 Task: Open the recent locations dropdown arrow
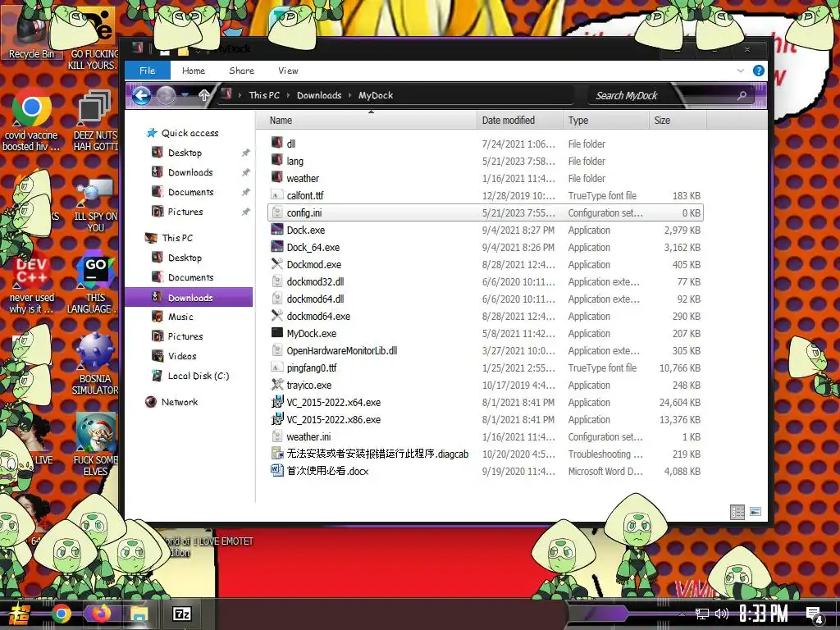tap(185, 95)
